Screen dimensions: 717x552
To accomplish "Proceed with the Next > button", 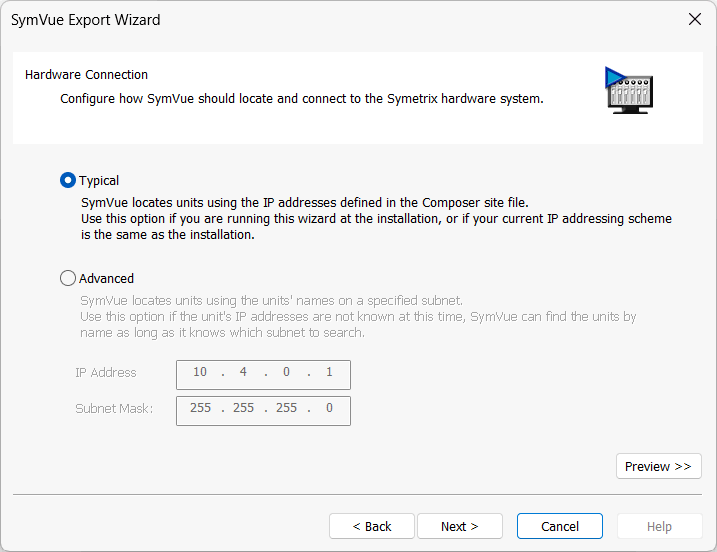I will tap(460, 526).
